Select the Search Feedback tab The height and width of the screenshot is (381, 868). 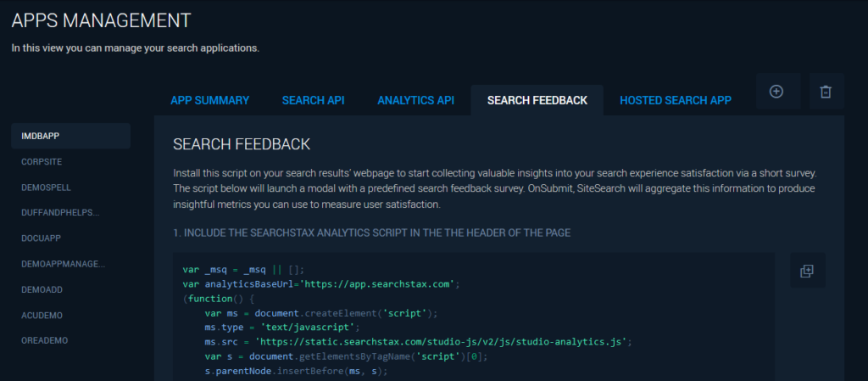click(x=537, y=100)
